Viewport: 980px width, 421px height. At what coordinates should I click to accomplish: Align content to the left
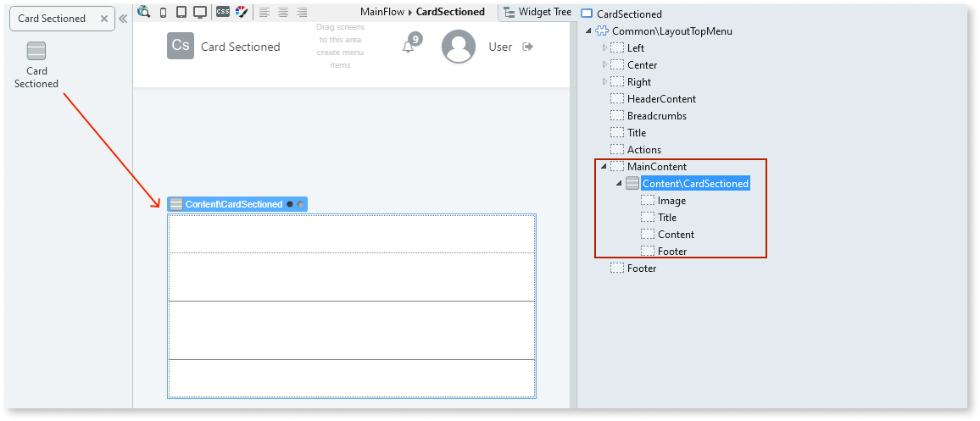click(265, 12)
